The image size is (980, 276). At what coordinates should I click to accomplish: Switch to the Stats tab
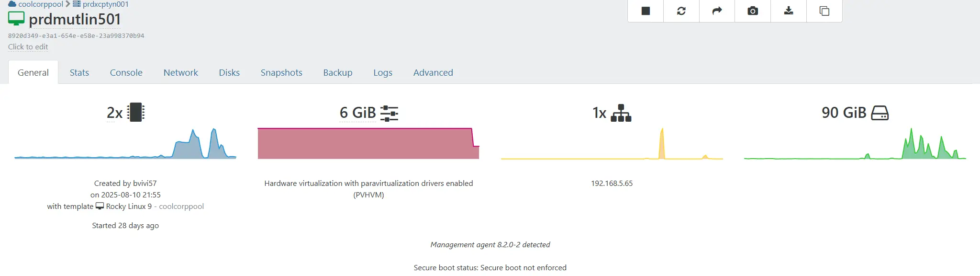pyautogui.click(x=79, y=73)
